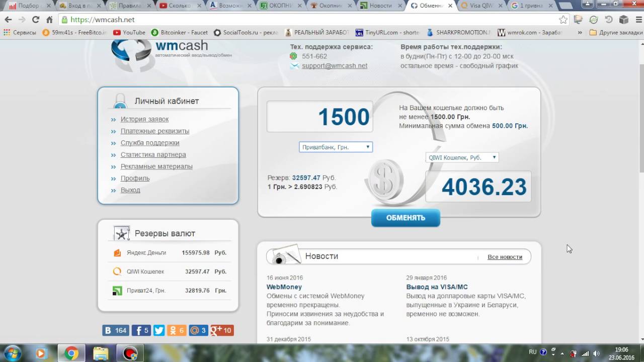Image resolution: width=644 pixels, height=362 pixels.
Task: Click the 1500 amount input field
Action: (x=320, y=117)
